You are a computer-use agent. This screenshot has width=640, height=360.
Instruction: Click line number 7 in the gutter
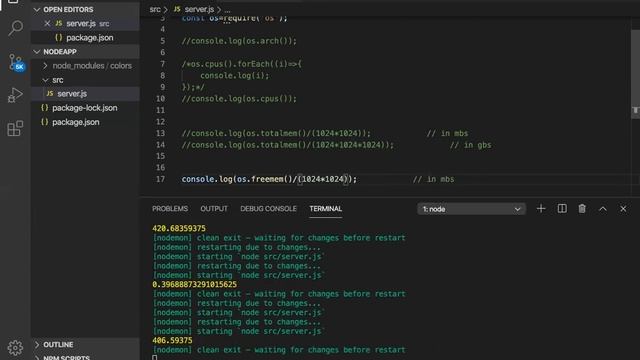[x=162, y=64]
